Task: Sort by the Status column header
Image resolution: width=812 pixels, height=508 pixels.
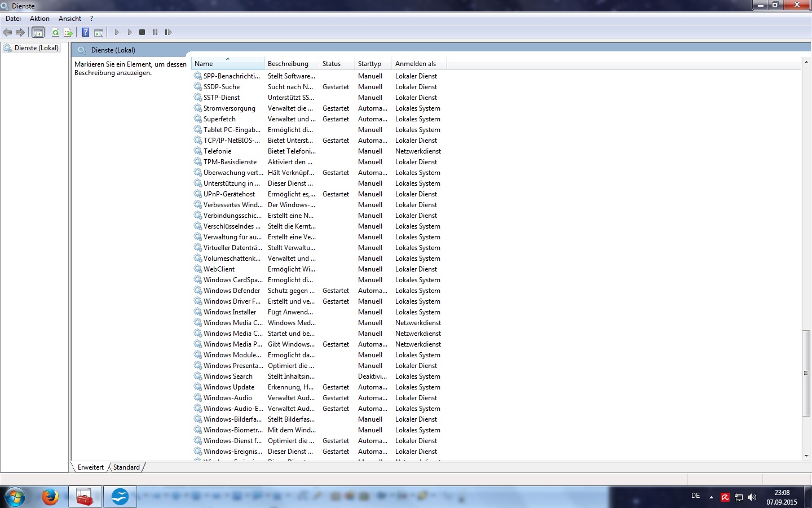Action: [337, 64]
